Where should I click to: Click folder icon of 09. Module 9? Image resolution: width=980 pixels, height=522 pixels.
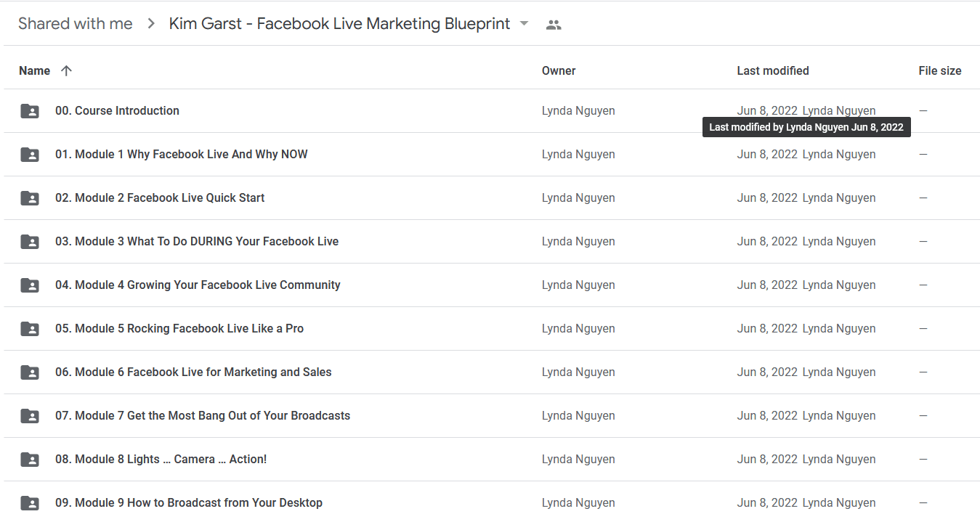point(30,502)
